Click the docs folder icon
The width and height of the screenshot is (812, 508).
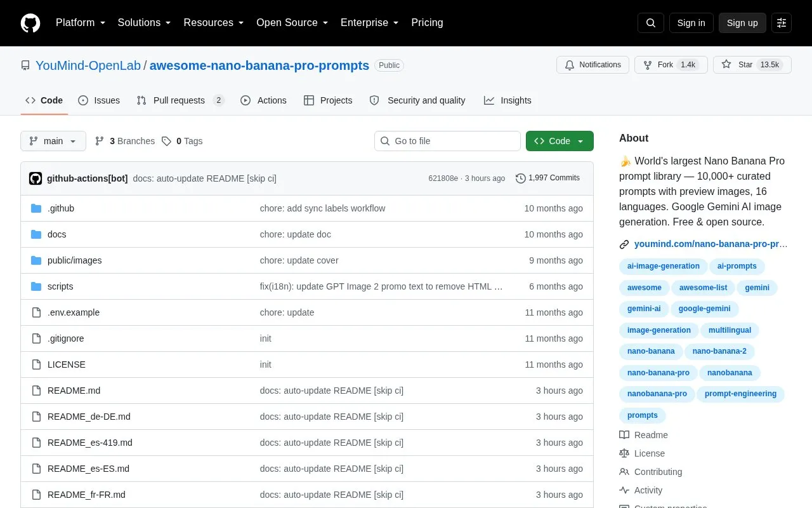click(36, 234)
